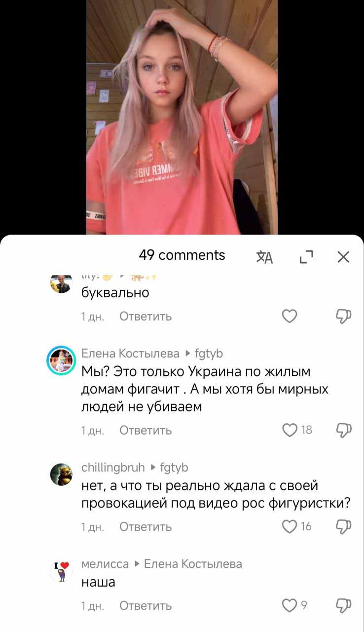Image resolution: width=364 pixels, height=632 pixels.
Task: Like the "буквально" comment
Action: pos(290,316)
